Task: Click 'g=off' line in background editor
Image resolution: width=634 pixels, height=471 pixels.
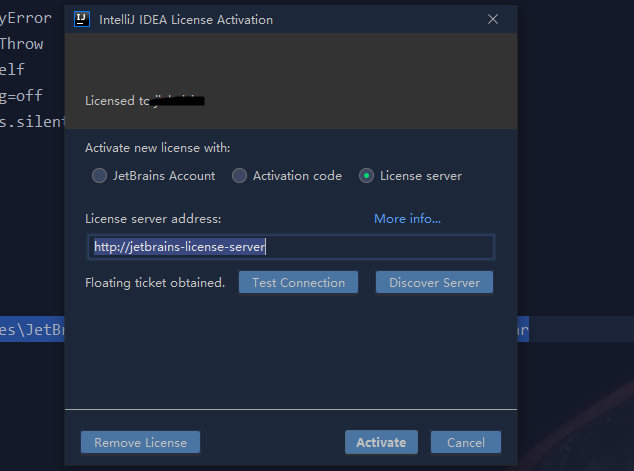Action: (21, 95)
